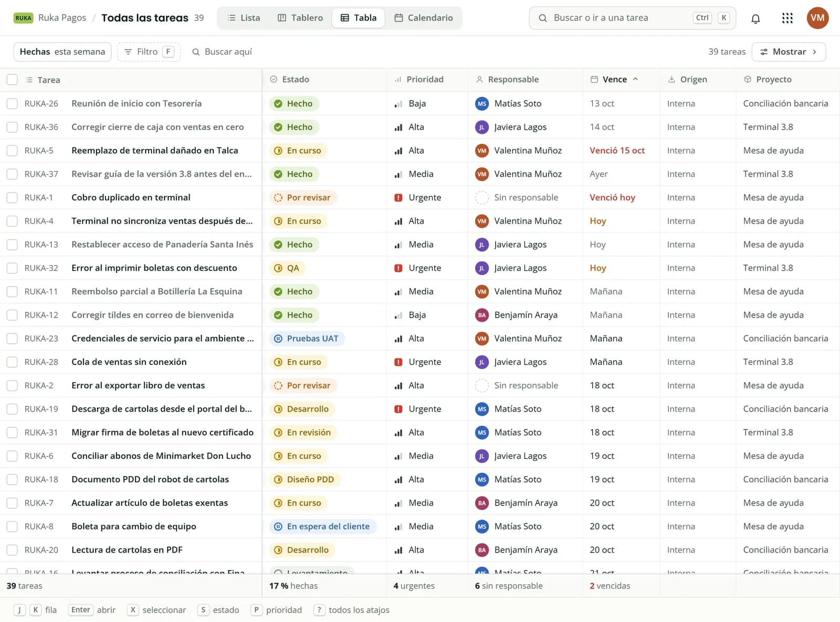Click the Estado column header icon

(x=274, y=79)
